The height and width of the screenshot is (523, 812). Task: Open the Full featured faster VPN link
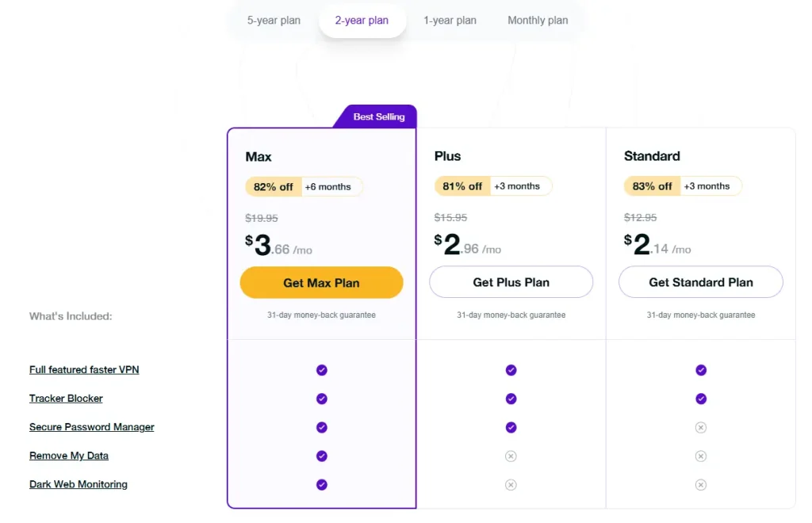click(x=84, y=370)
